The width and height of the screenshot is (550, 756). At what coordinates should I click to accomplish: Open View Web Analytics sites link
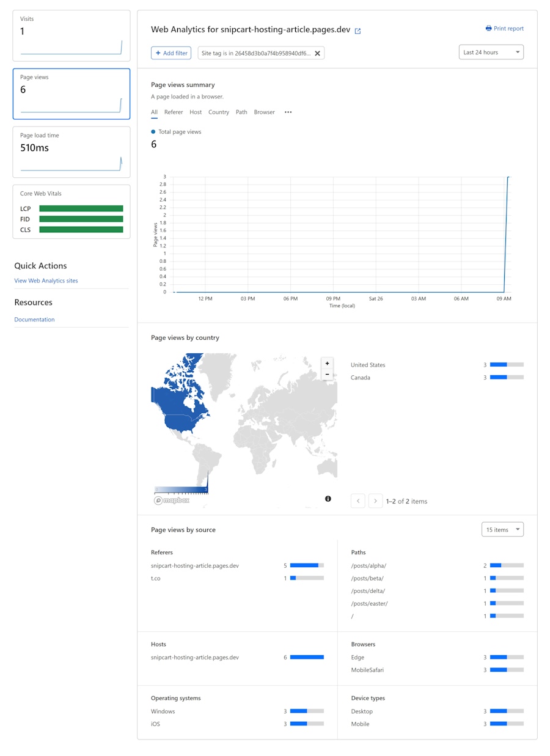click(x=46, y=281)
